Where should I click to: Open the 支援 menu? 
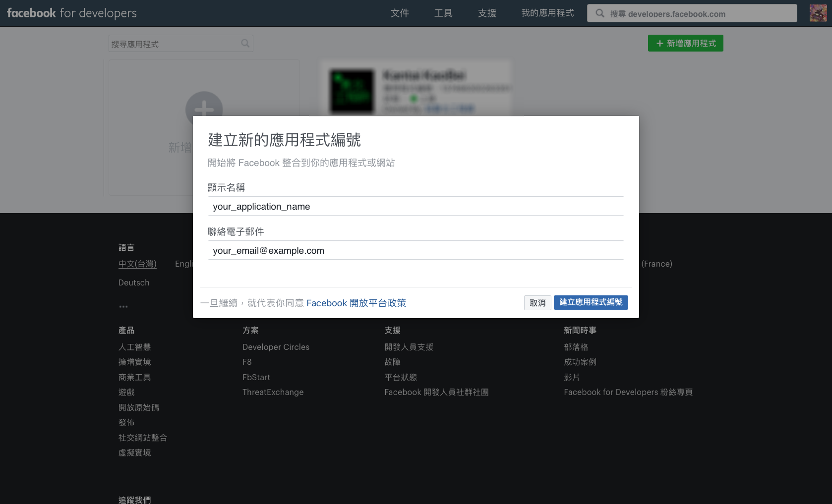coord(487,13)
